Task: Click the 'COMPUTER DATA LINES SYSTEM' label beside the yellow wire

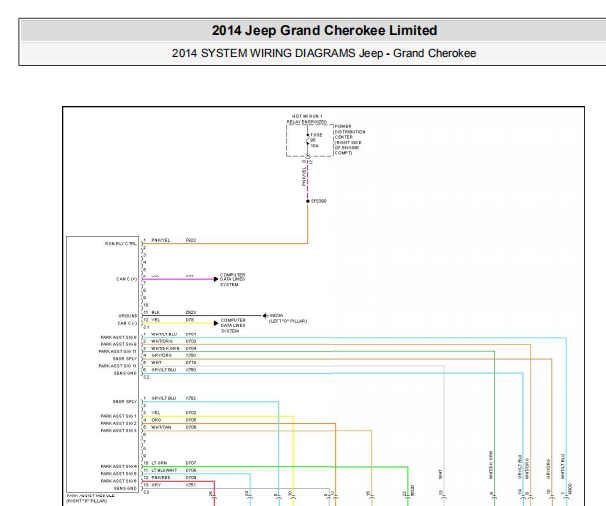Action: click(233, 325)
